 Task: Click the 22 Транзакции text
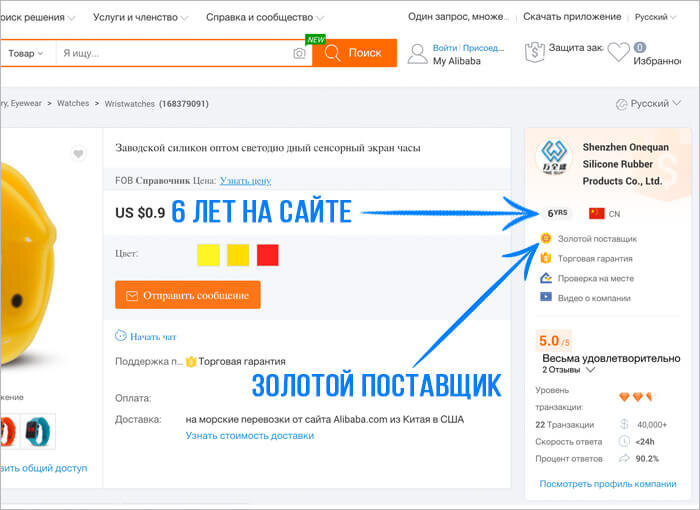pos(564,425)
